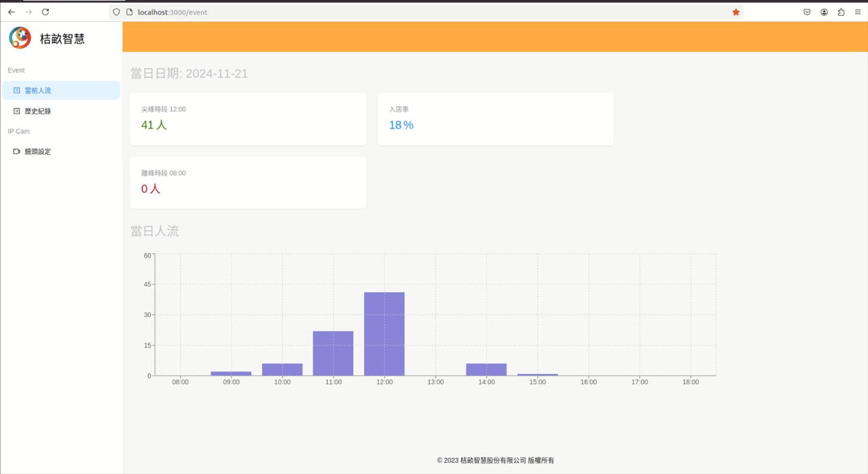Click the 桔畝智慧 title text
The image size is (868, 474).
pyautogui.click(x=62, y=39)
